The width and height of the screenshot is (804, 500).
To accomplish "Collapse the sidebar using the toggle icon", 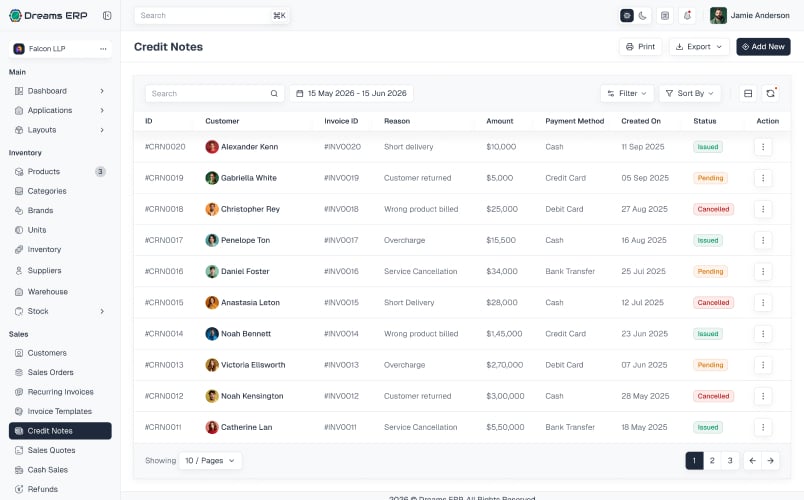I will (107, 15).
